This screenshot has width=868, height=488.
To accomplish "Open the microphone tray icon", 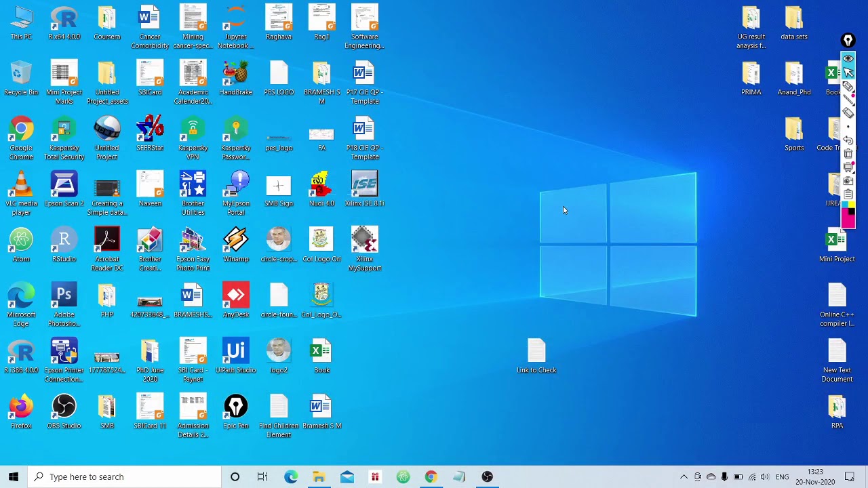I will tap(725, 477).
